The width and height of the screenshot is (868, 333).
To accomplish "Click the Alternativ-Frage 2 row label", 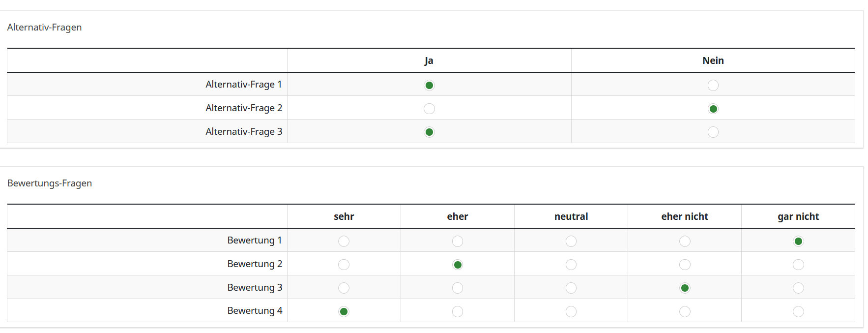I will (244, 108).
